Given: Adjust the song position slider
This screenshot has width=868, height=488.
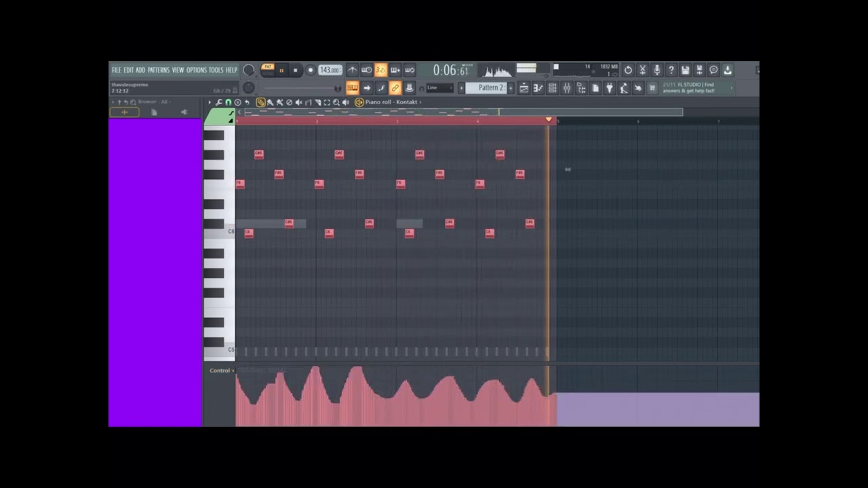Looking at the screenshot, I should click(303, 87).
